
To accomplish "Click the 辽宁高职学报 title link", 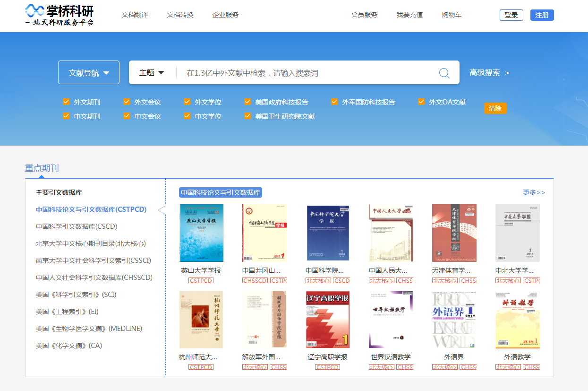I will pyautogui.click(x=328, y=357).
